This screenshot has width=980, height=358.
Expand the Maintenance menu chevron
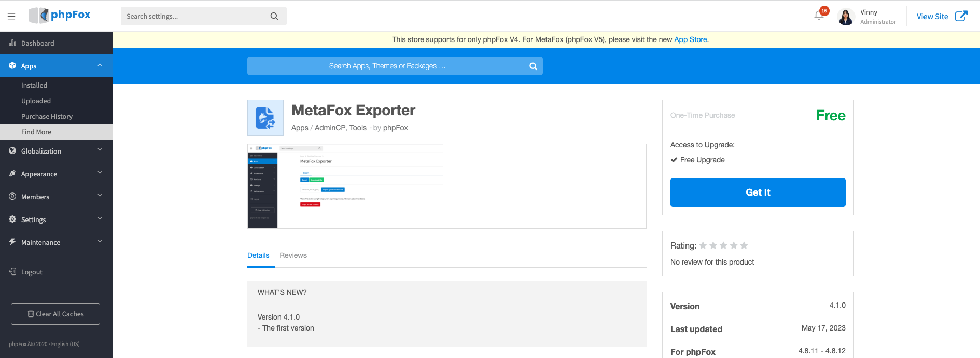point(100,241)
